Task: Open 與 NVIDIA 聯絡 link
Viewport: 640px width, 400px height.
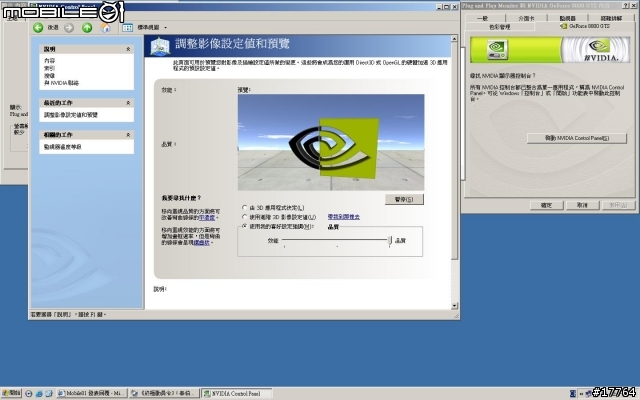Action: pyautogui.click(x=61, y=83)
